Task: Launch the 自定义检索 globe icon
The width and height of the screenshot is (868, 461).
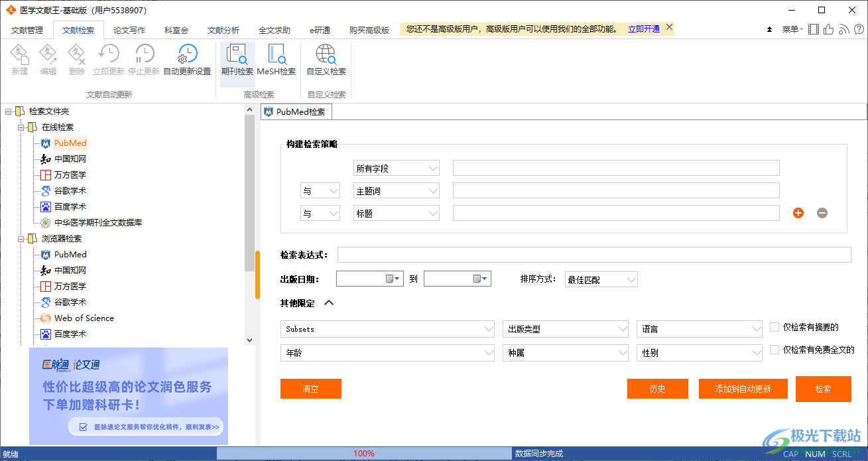Action: click(326, 60)
